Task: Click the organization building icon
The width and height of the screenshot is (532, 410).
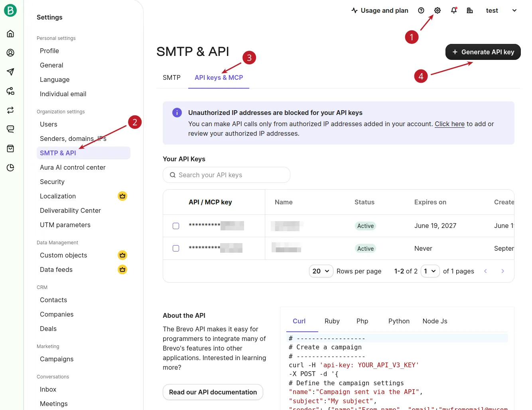Action: [x=470, y=10]
